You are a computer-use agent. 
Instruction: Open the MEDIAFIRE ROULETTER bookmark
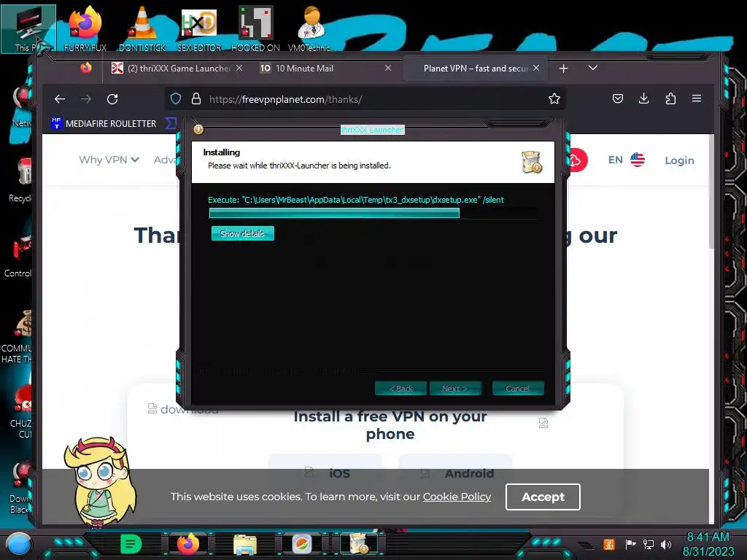tap(104, 124)
